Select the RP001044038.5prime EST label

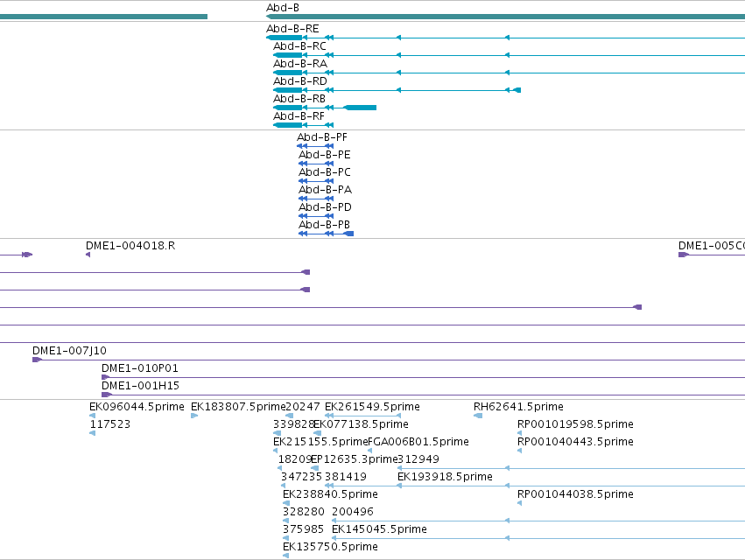(575, 494)
